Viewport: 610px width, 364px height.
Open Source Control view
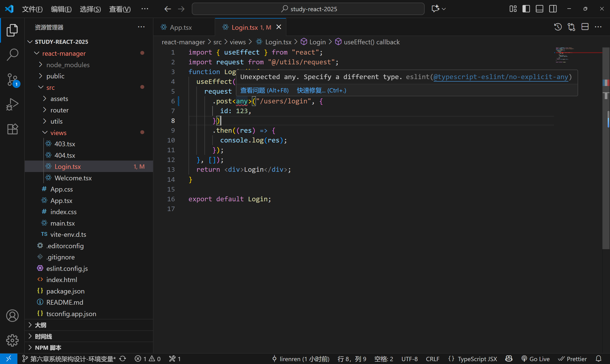12,80
